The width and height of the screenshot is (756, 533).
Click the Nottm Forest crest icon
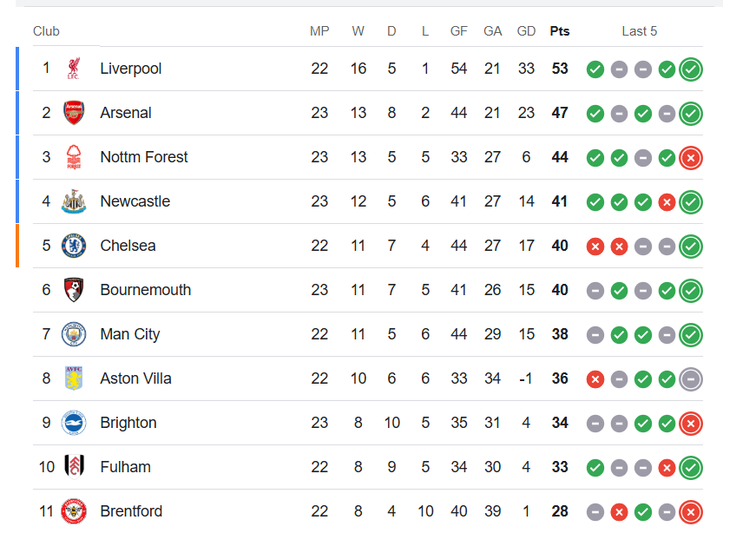point(74,157)
